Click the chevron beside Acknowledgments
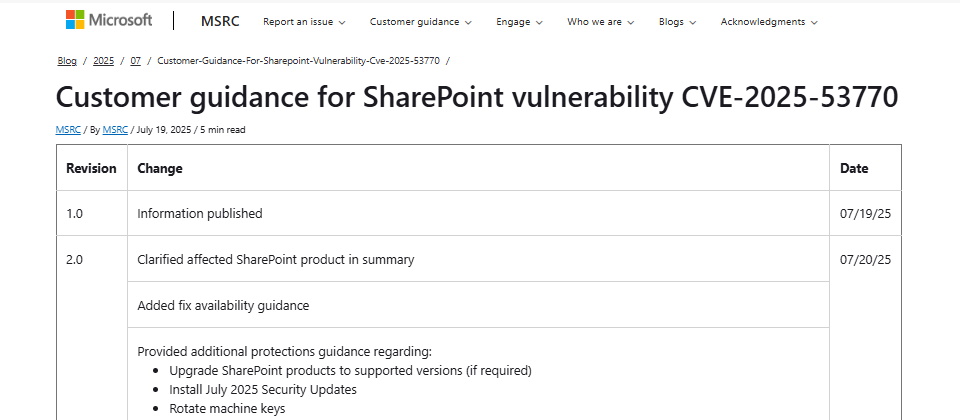The image size is (960, 420). pos(814,22)
